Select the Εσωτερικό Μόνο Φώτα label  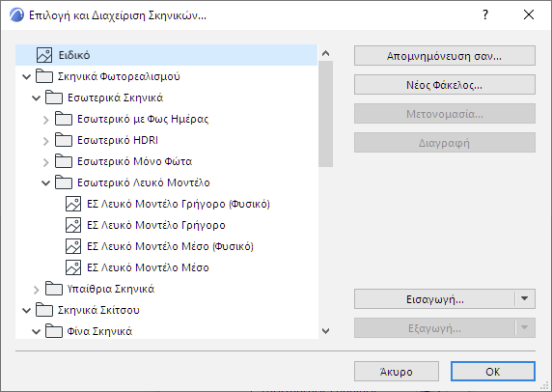(x=134, y=161)
